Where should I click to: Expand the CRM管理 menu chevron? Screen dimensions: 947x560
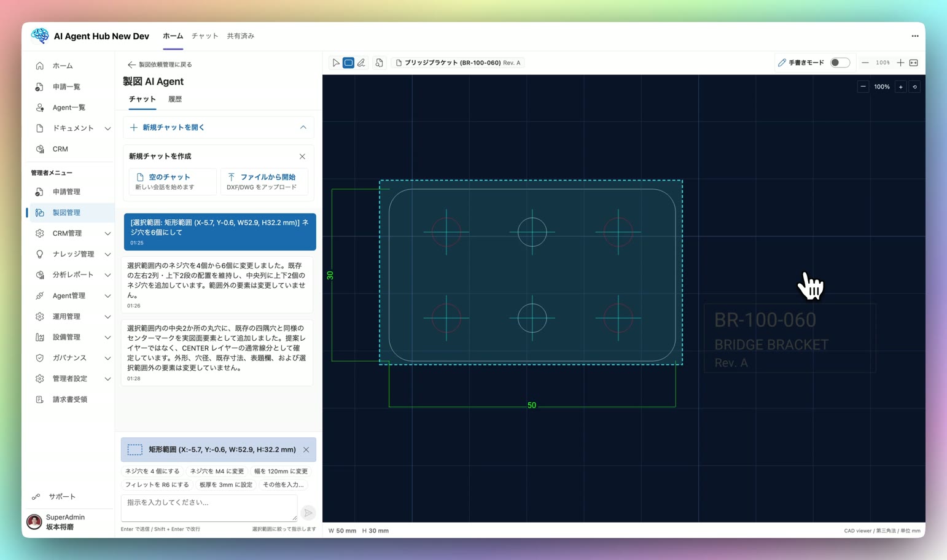107,233
